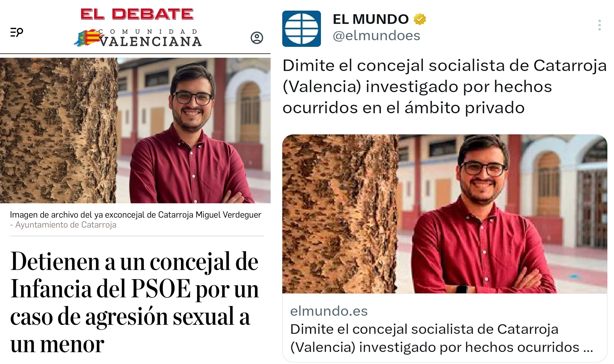This screenshot has height=364, width=614.
Task: Open the menu search icon in El Debate header
Action: (x=16, y=32)
